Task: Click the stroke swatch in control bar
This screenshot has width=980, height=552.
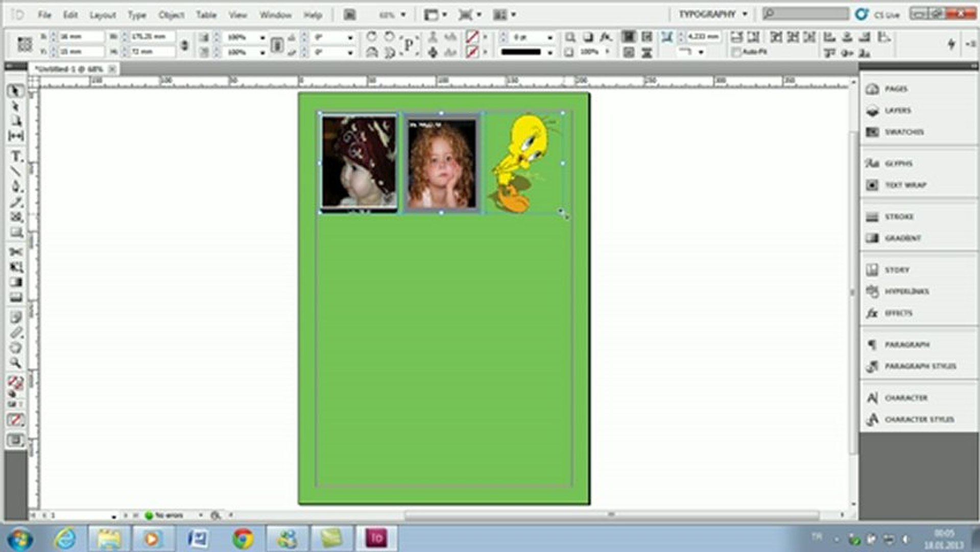Action: pos(472,52)
